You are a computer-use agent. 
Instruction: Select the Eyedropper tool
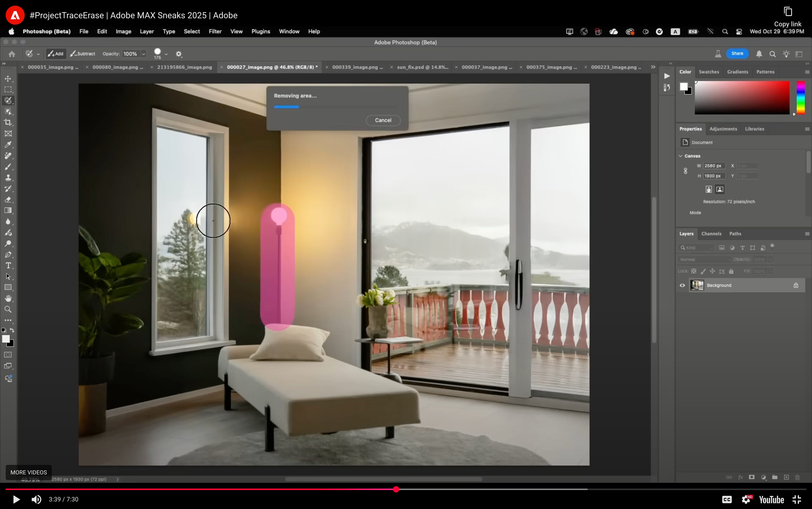tap(8, 145)
